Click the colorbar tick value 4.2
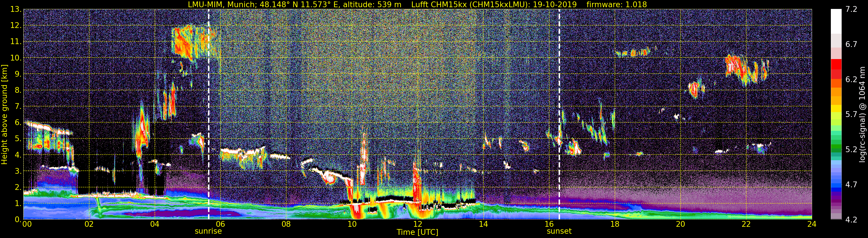Screen dimensions: 868x238 (x=851, y=220)
